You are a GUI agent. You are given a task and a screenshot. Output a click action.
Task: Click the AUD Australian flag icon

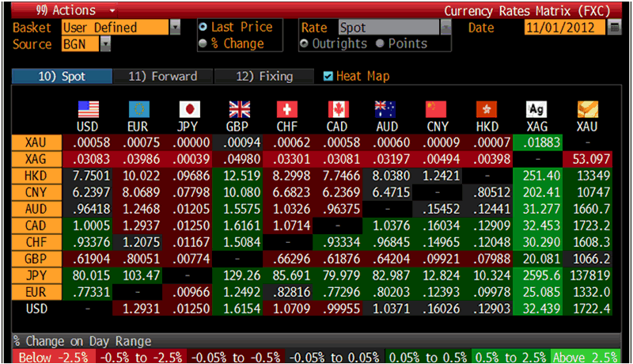388,110
